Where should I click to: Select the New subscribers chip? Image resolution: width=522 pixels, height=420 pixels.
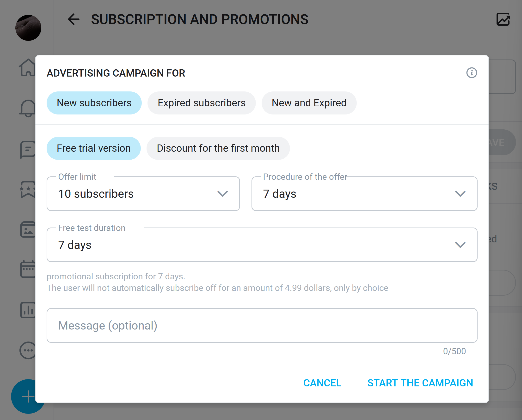coord(94,103)
